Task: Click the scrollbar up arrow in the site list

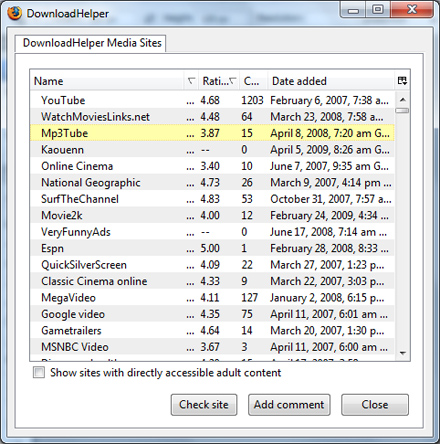Action: pyautogui.click(x=402, y=99)
